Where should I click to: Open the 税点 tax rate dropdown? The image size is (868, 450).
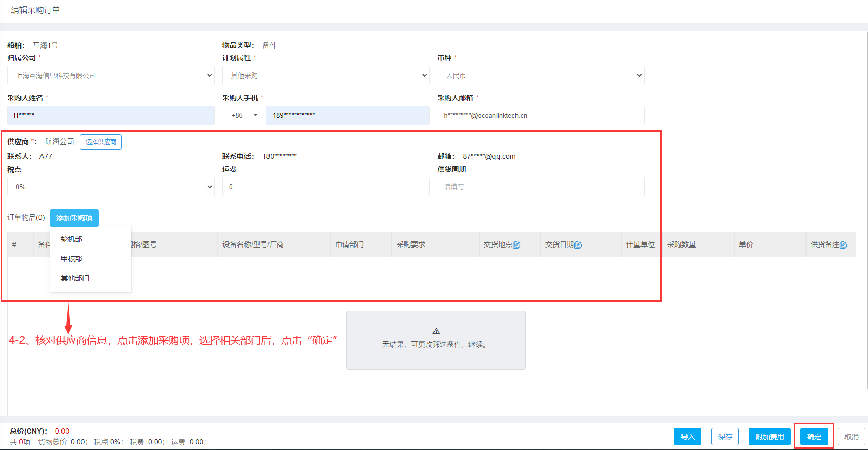[111, 187]
